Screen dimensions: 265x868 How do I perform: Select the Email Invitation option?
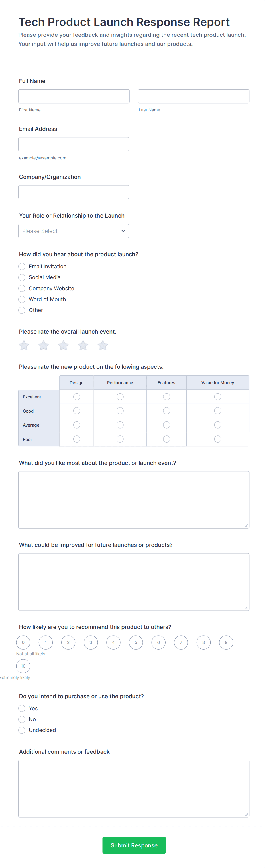(x=22, y=267)
